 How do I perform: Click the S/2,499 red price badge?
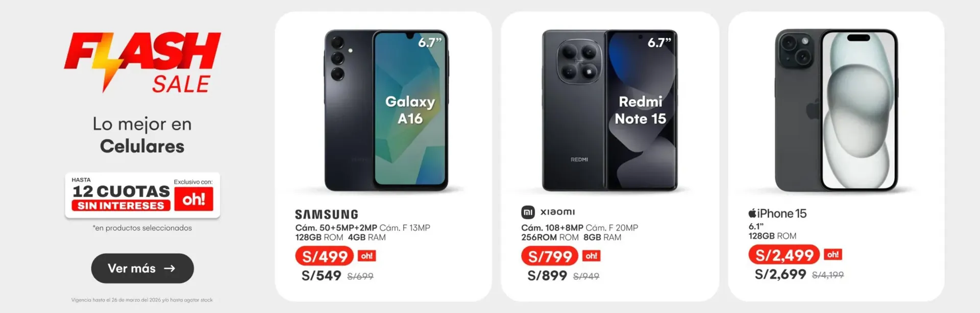click(x=784, y=255)
